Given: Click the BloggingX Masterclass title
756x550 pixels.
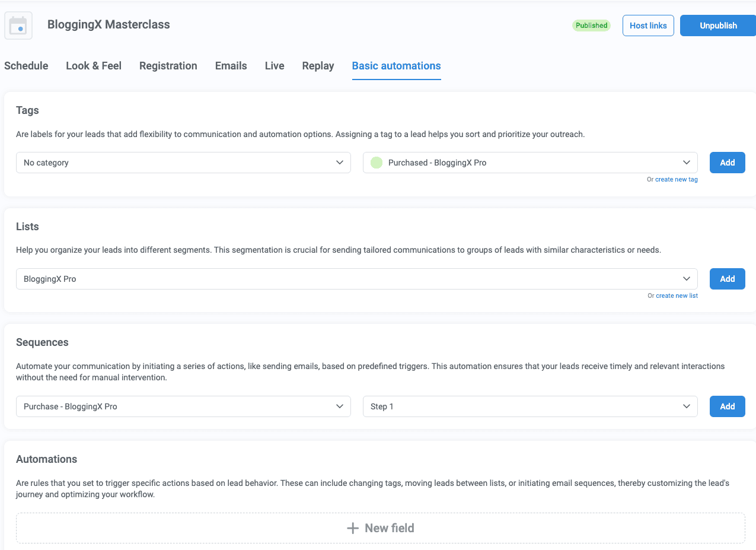Looking at the screenshot, I should tap(109, 25).
